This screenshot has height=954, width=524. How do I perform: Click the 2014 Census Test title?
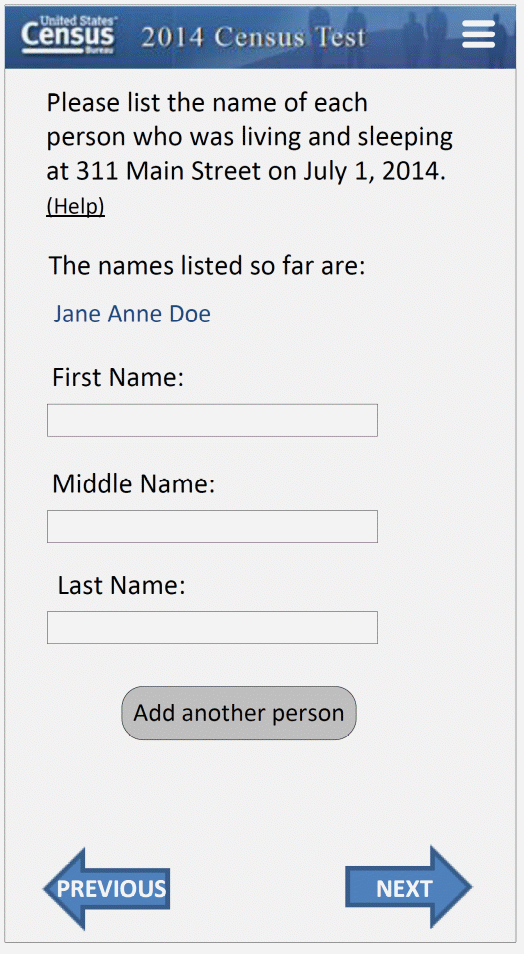[254, 37]
